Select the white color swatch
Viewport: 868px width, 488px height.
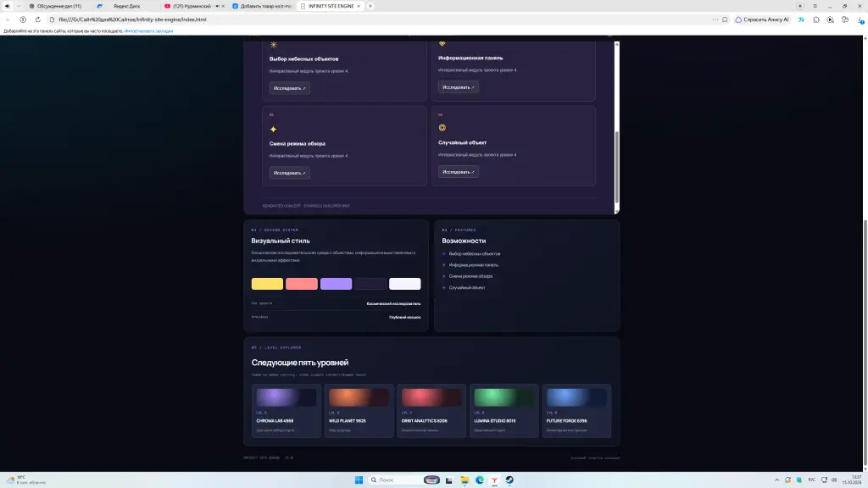[404, 284]
